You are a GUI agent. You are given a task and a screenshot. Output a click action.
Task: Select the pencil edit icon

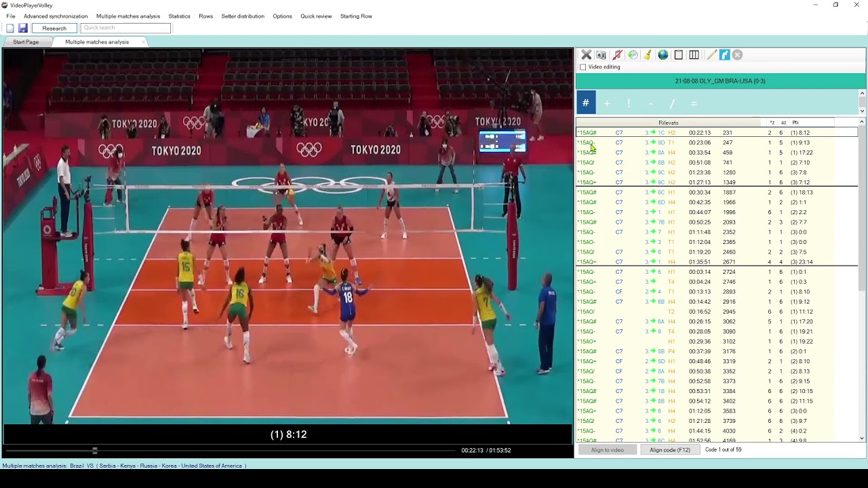tap(711, 55)
